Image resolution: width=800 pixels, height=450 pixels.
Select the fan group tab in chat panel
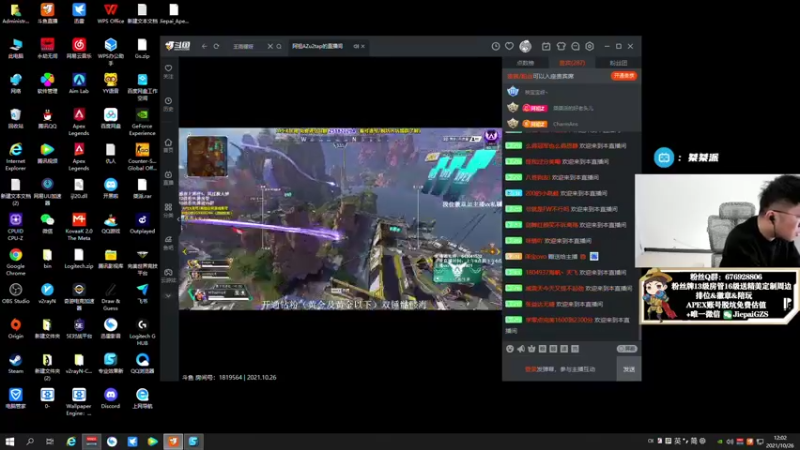(618, 63)
